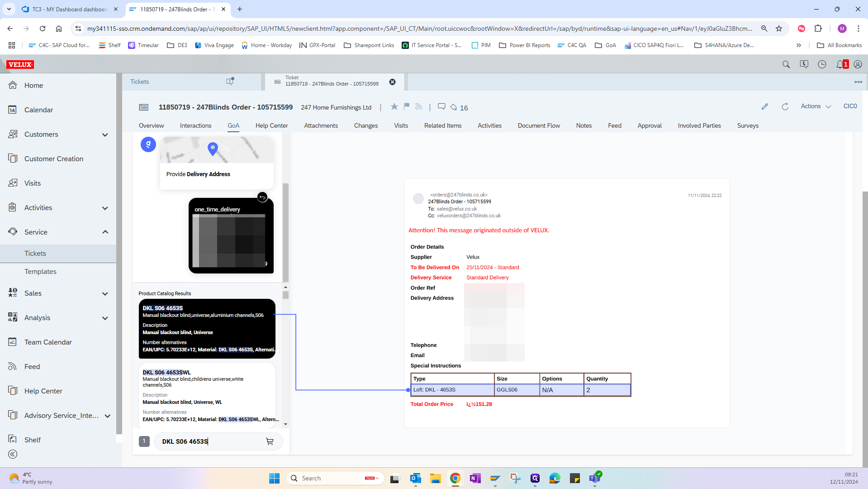The width and height of the screenshot is (868, 489).
Task: Mark ticket as favorite with star icon
Action: [x=394, y=106]
